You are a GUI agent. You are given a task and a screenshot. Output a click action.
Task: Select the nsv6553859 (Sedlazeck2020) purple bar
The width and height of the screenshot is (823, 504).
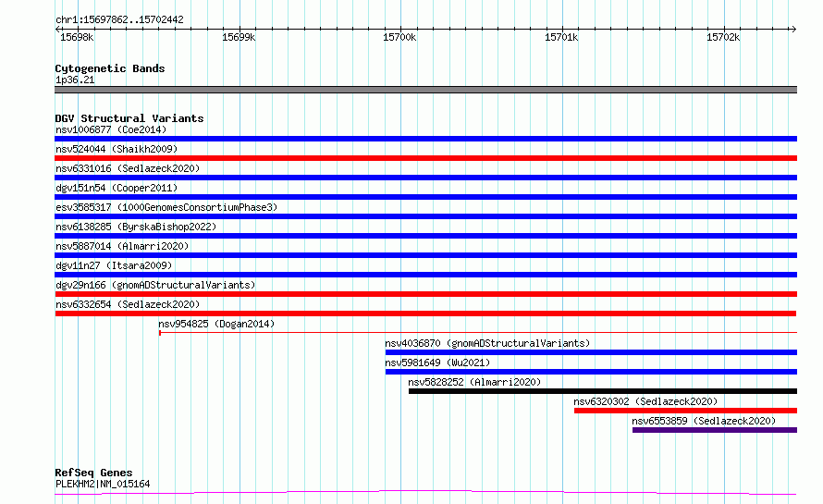(715, 430)
